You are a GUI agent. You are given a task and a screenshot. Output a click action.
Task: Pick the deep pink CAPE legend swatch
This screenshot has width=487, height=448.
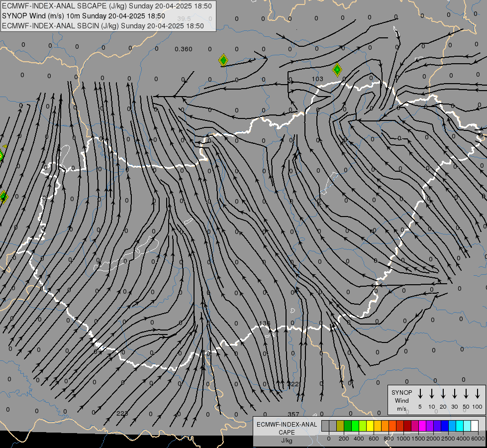(x=415, y=426)
